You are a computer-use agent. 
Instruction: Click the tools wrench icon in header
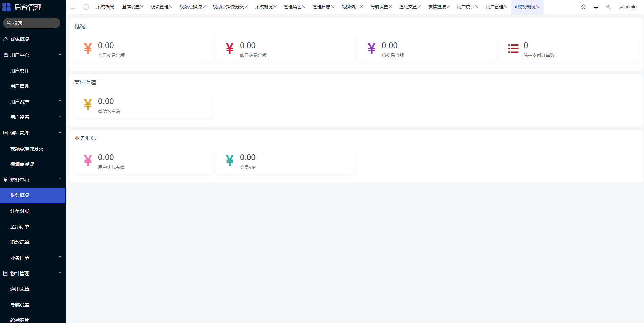click(x=608, y=7)
